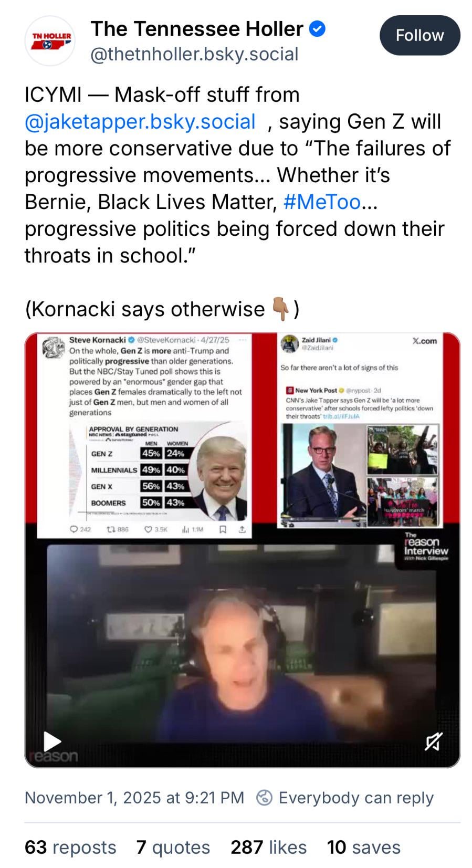View the 7 quotes list
This screenshot has height=868, width=472.
173,847
